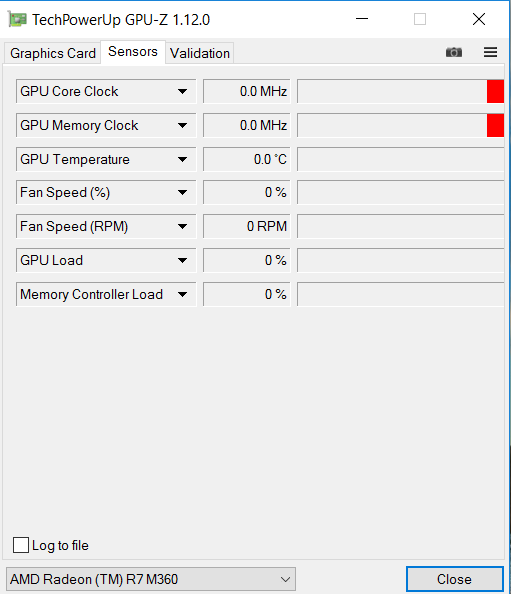
Task: Click the red GPU Memory Clock graph bar
Action: tap(495, 125)
